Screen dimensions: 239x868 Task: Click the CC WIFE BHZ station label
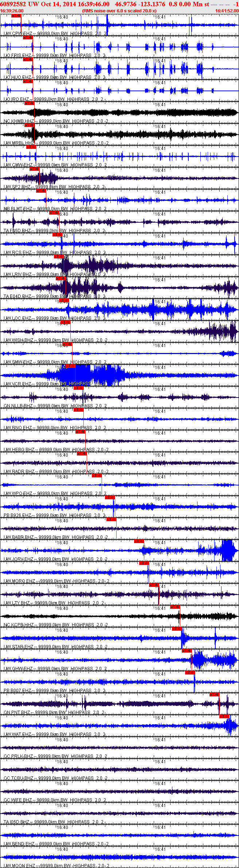pos(18,800)
